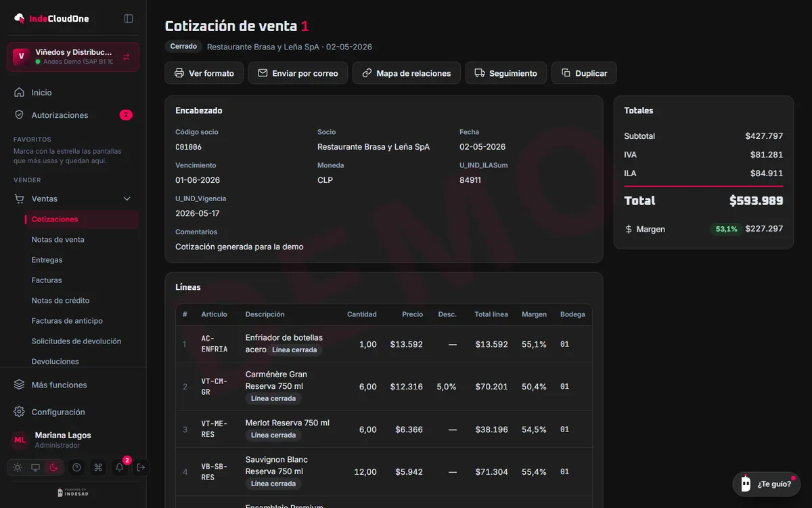Click the 5,0% discount cell
The width and height of the screenshot is (812, 508).
tap(447, 387)
